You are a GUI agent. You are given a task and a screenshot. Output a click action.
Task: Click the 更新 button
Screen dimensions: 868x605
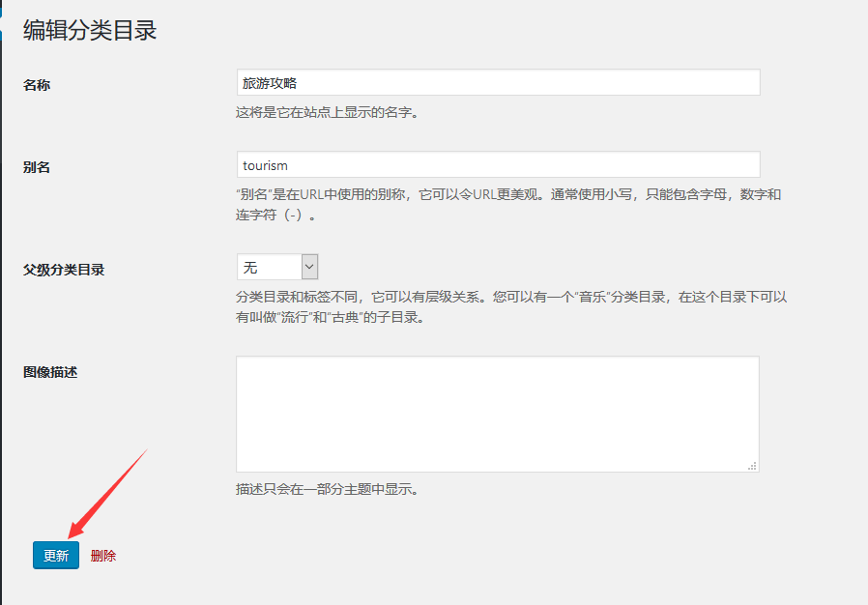56,556
